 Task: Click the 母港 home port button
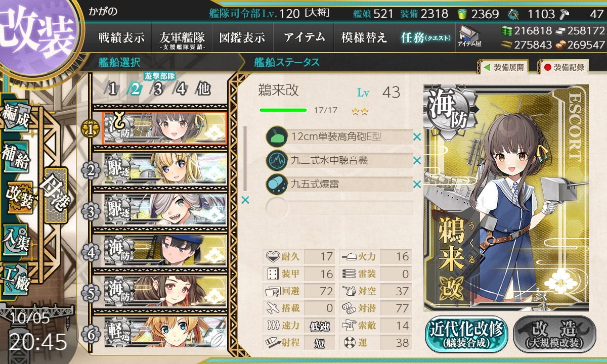coord(55,196)
